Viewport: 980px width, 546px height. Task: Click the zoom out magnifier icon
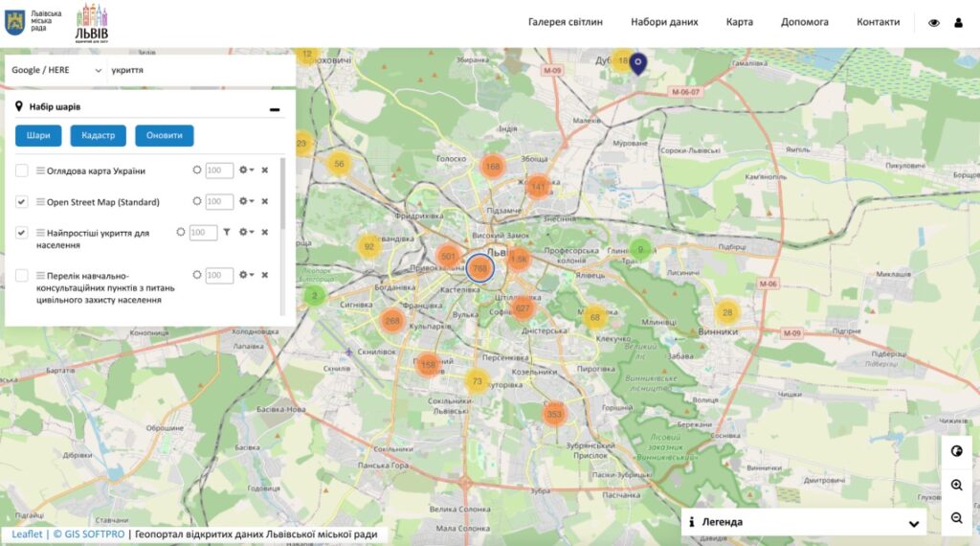[x=956, y=518]
